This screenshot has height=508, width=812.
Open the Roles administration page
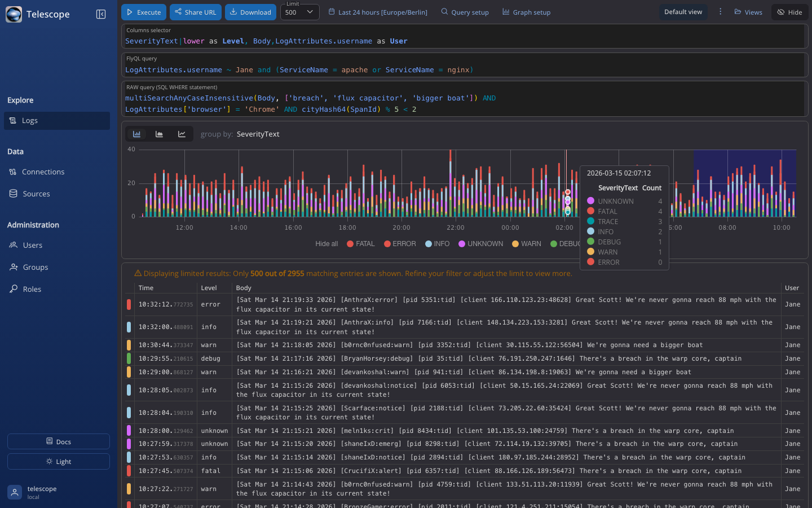pyautogui.click(x=32, y=290)
